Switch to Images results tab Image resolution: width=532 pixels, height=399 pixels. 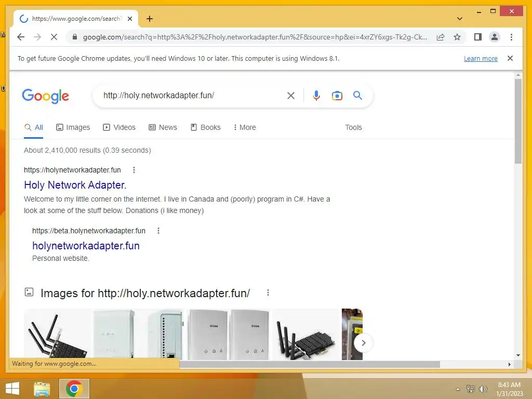pos(73,128)
